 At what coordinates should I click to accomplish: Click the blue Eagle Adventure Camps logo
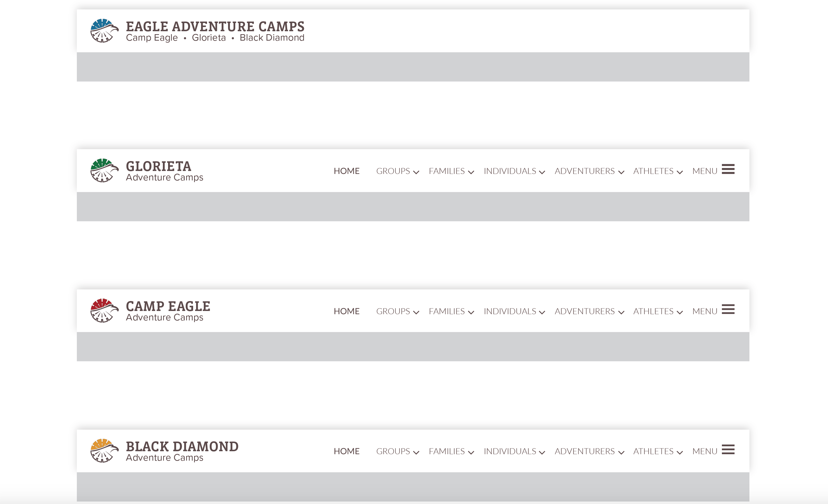tap(104, 31)
